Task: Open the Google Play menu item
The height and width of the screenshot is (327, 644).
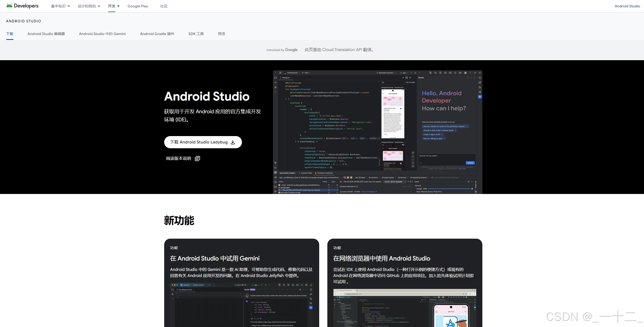Action: 137,6
